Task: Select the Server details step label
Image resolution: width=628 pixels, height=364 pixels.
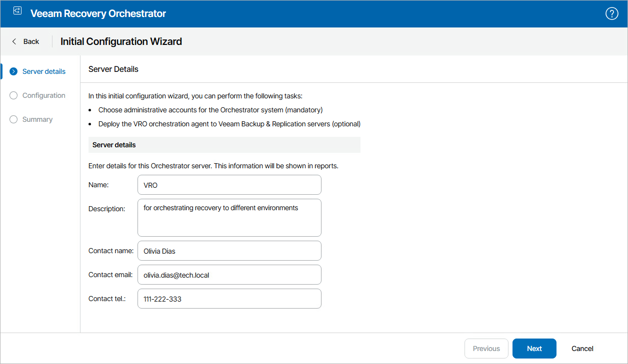Action: click(44, 71)
